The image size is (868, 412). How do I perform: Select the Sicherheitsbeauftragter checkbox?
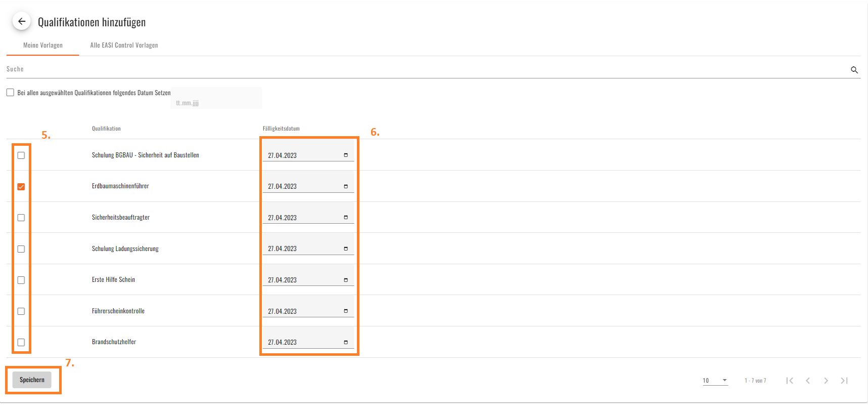[x=21, y=218]
